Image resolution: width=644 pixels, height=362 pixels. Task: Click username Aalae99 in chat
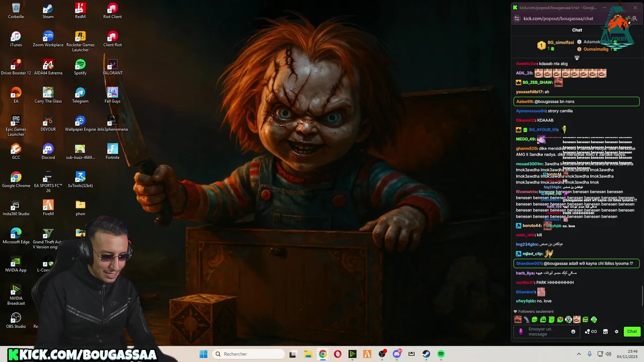pos(524,102)
